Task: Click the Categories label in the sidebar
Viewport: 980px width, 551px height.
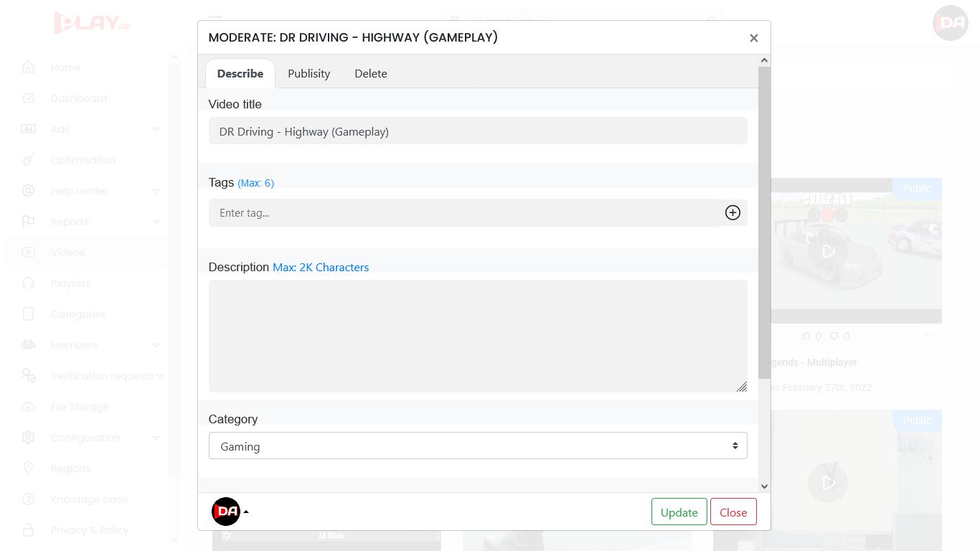Action: [78, 314]
